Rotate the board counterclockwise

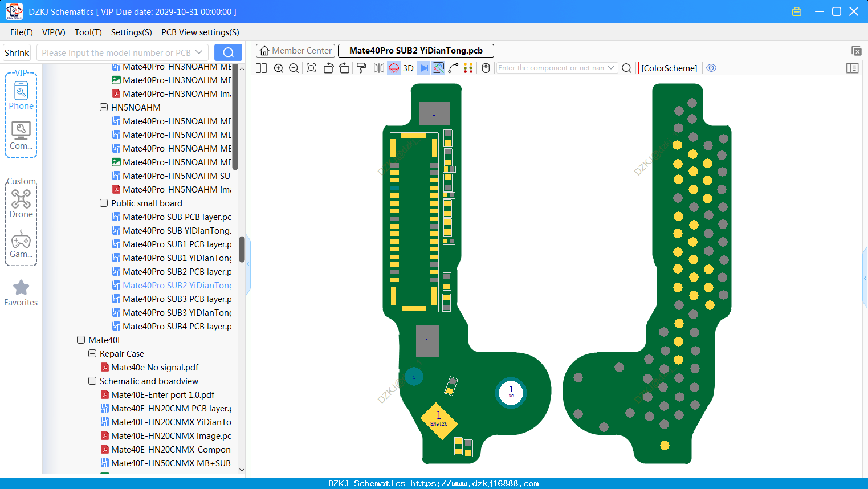tap(328, 68)
